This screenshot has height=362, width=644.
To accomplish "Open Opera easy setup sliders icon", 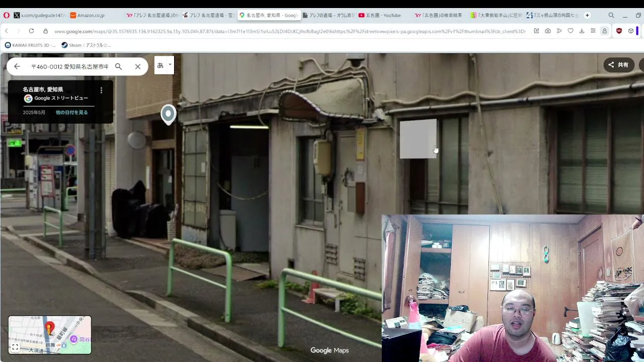I will 593,31.
